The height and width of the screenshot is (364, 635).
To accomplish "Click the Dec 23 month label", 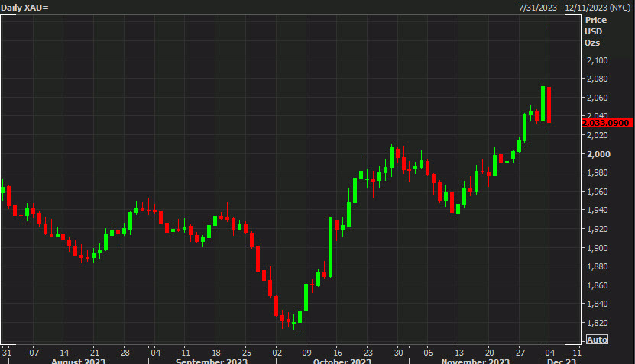I will 562,361.
